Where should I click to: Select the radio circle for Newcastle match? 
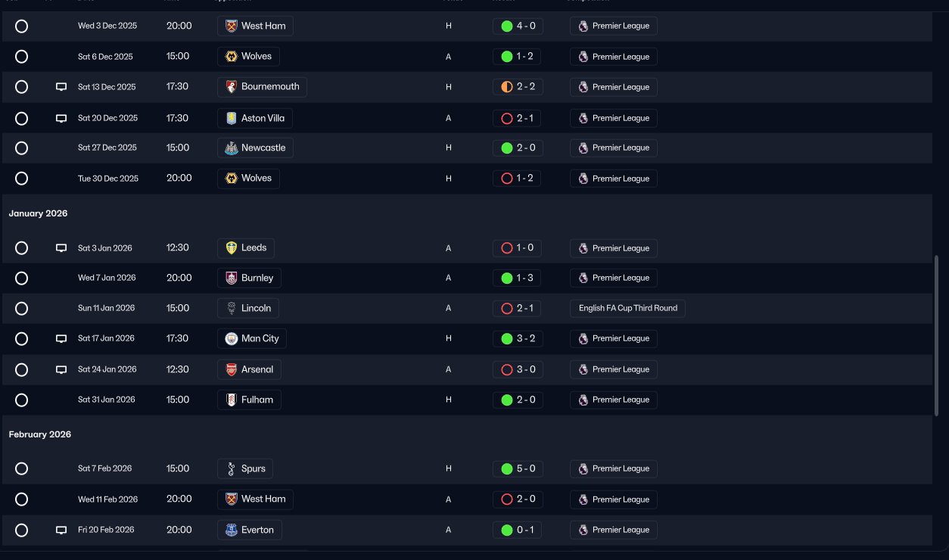pyautogui.click(x=21, y=148)
